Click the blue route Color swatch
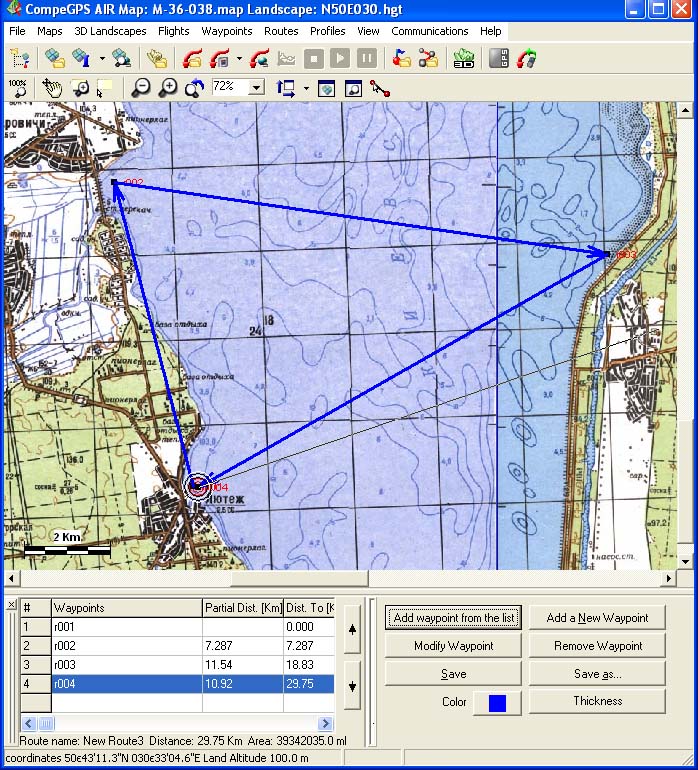This screenshot has width=698, height=770. pos(497,703)
